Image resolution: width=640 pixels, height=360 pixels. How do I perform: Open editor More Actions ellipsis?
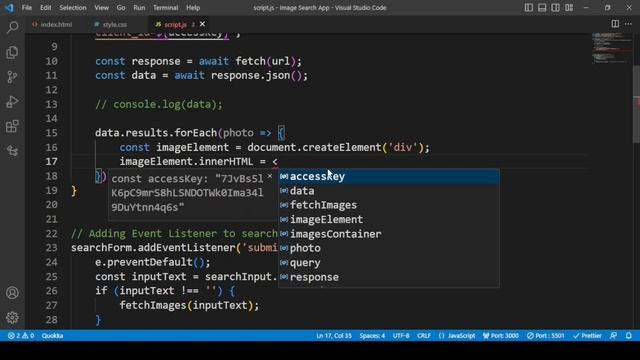[628, 24]
